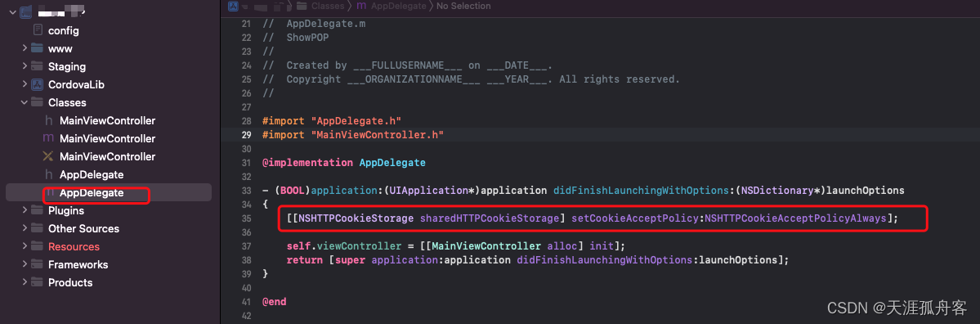Viewport: 980px width, 324px height.
Task: Click the @end keyword line
Action: tap(275, 301)
